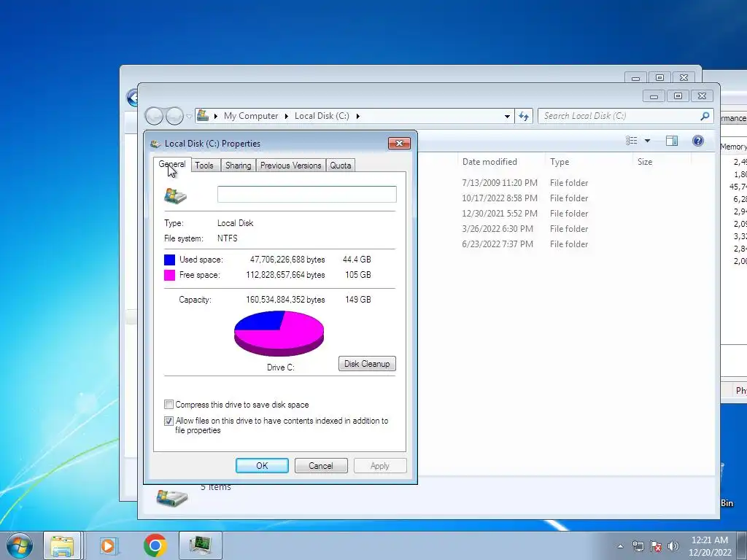The width and height of the screenshot is (747, 560).
Task: Click the magenta Free space swatch
Action: pyautogui.click(x=169, y=275)
